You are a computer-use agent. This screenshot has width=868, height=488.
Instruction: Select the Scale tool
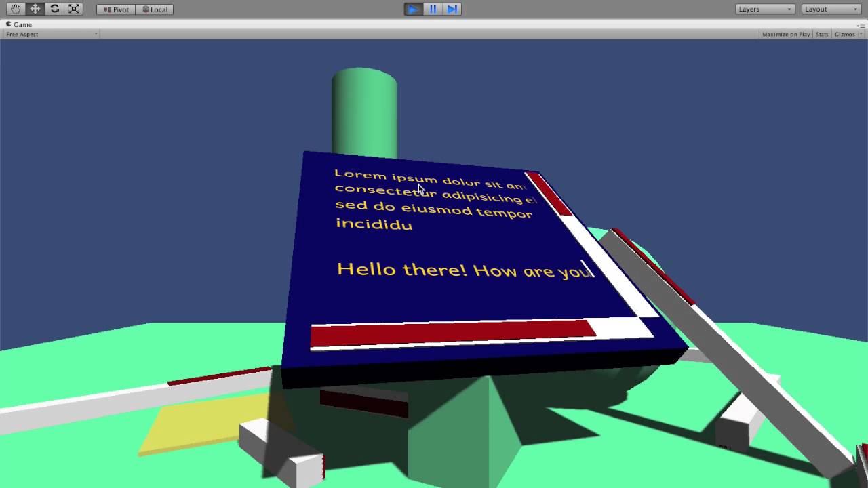[x=75, y=9]
